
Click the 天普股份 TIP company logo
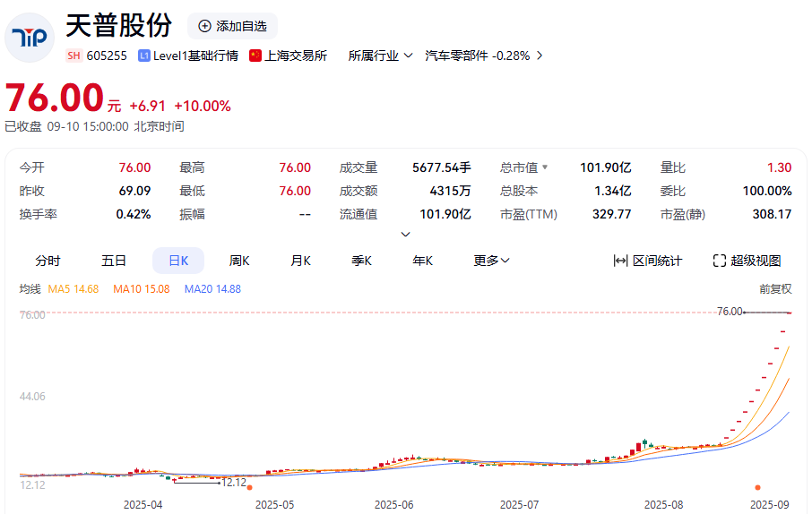click(x=30, y=38)
